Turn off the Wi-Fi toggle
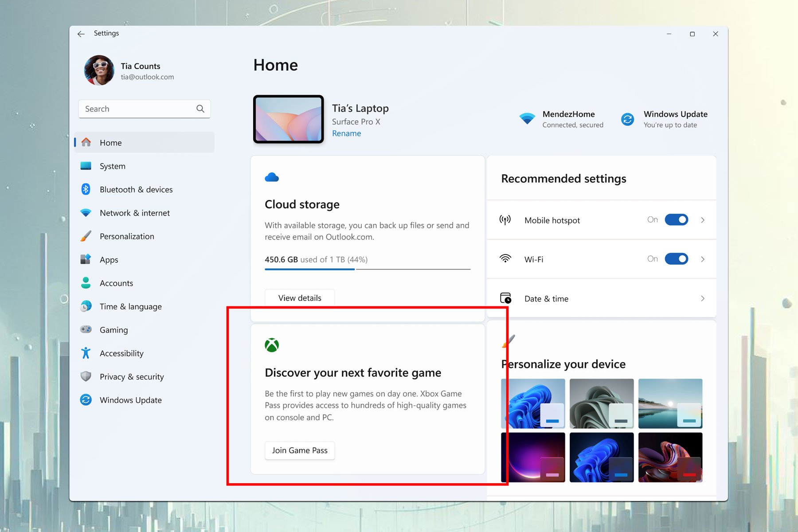Viewport: 798px width, 532px height. (x=677, y=259)
